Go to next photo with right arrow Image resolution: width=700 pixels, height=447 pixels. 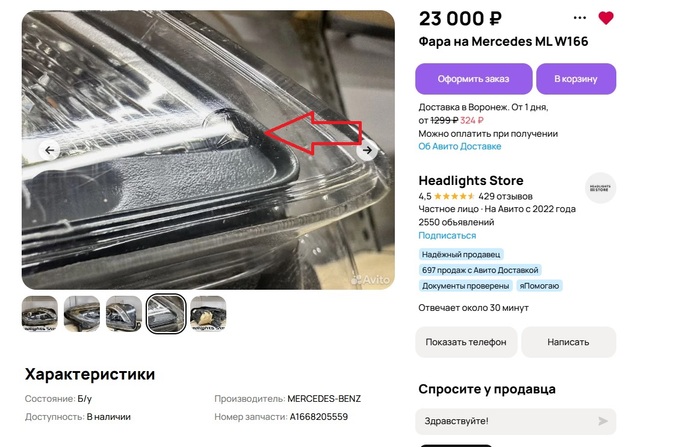coord(367,150)
